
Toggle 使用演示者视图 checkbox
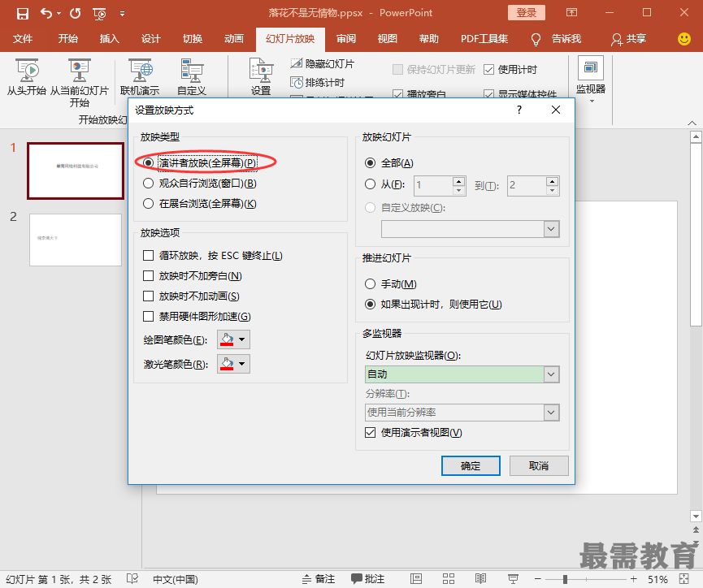click(370, 433)
